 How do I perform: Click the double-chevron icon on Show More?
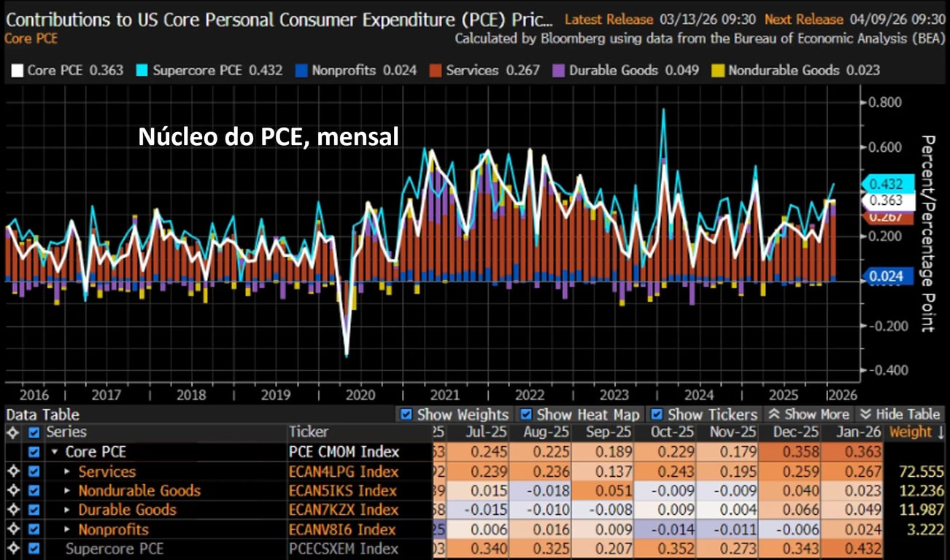pyautogui.click(x=774, y=414)
